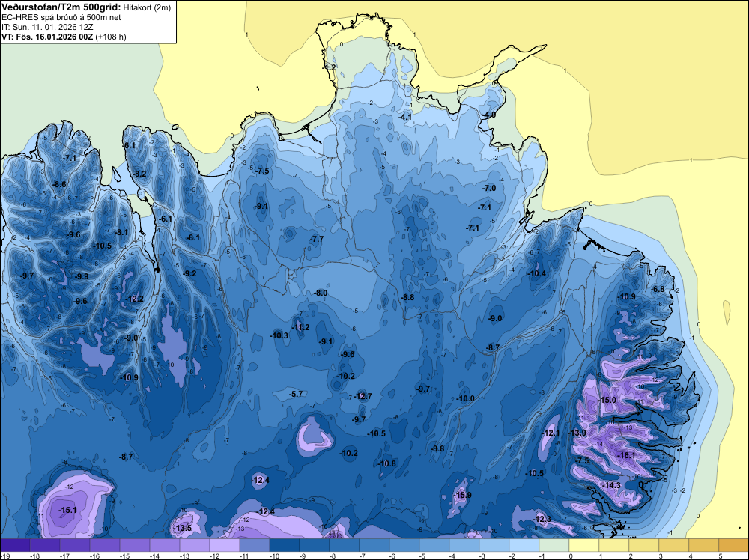
Task: Click the -15.1 temperature value
Action: (68, 511)
